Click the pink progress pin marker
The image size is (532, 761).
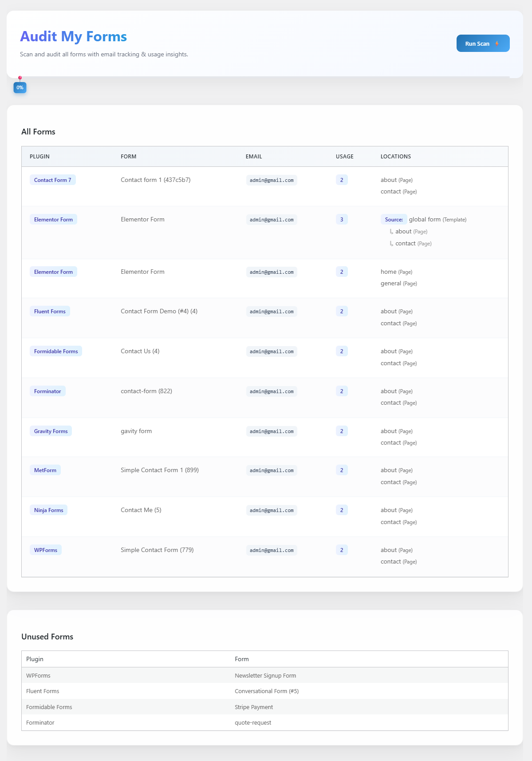click(20, 78)
